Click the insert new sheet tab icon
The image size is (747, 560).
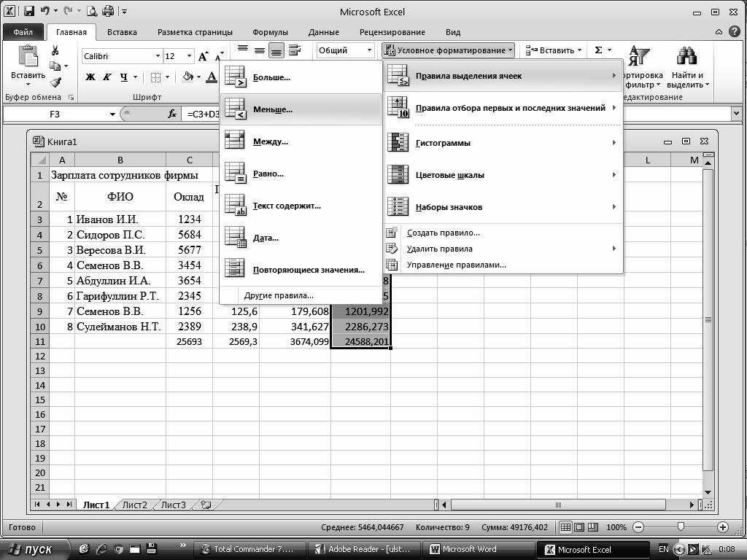[x=206, y=505]
